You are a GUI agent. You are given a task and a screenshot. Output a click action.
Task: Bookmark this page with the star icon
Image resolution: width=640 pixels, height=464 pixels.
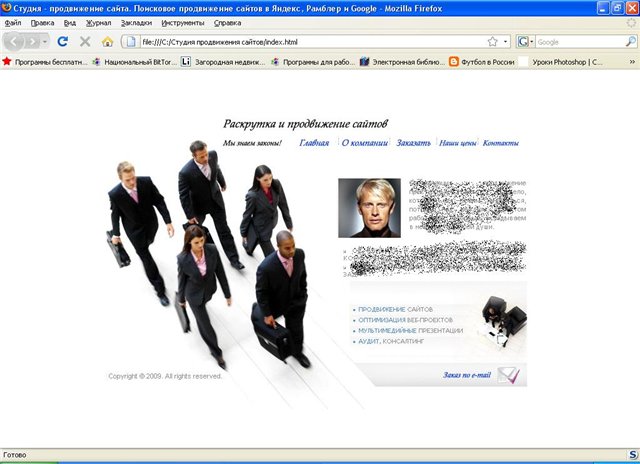coord(493,42)
